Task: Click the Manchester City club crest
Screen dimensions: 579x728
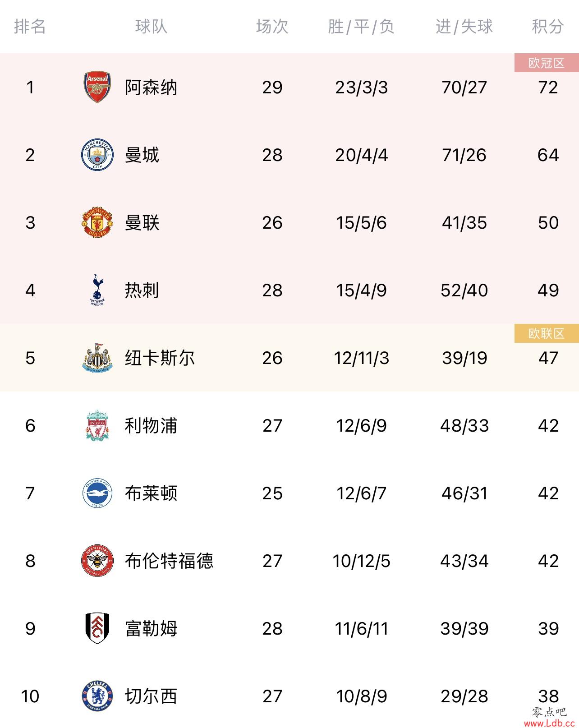Action: [97, 155]
